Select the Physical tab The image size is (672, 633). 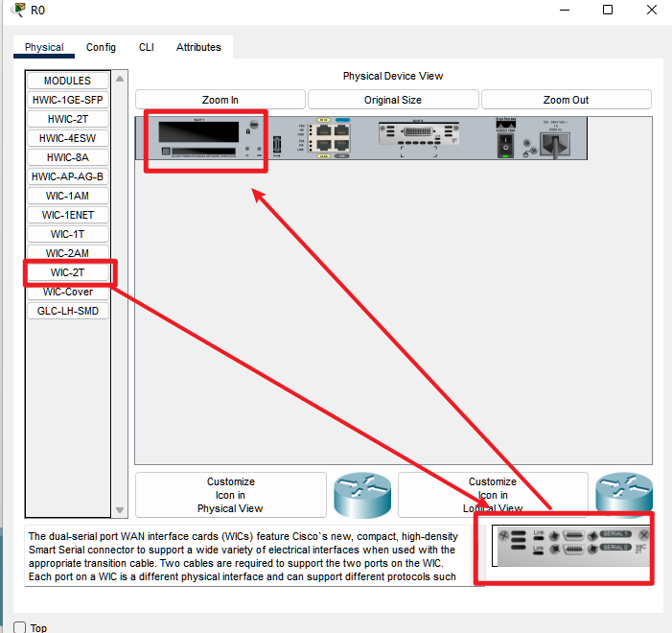click(44, 47)
